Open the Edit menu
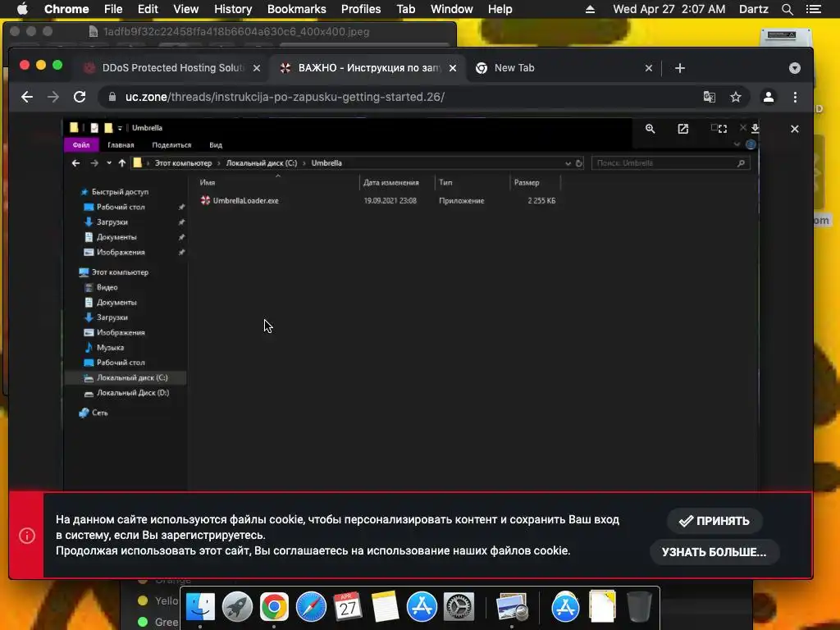Screen dimensions: 840x630 tap(148, 9)
